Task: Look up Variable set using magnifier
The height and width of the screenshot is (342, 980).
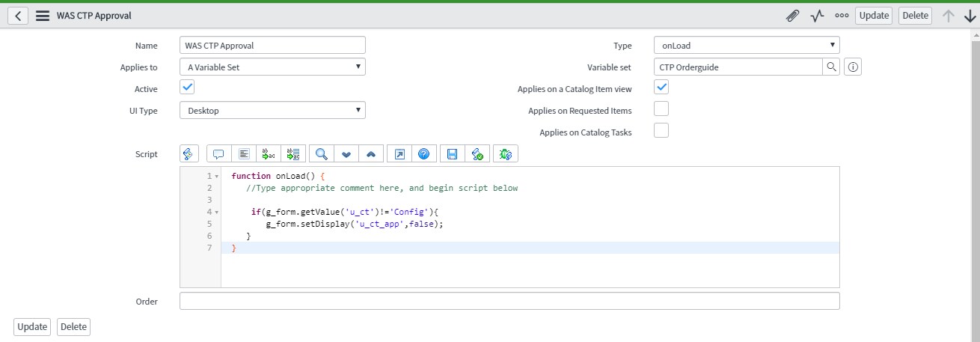Action: 831,67
